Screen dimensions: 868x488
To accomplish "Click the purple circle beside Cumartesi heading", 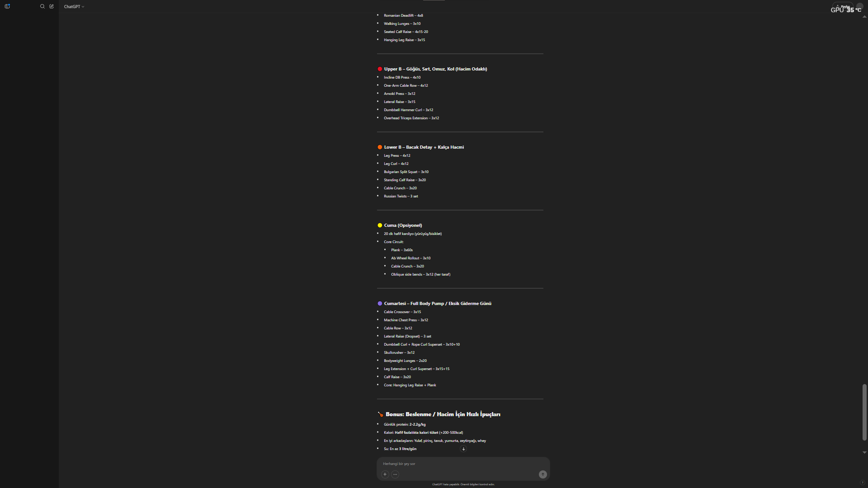I will [380, 304].
